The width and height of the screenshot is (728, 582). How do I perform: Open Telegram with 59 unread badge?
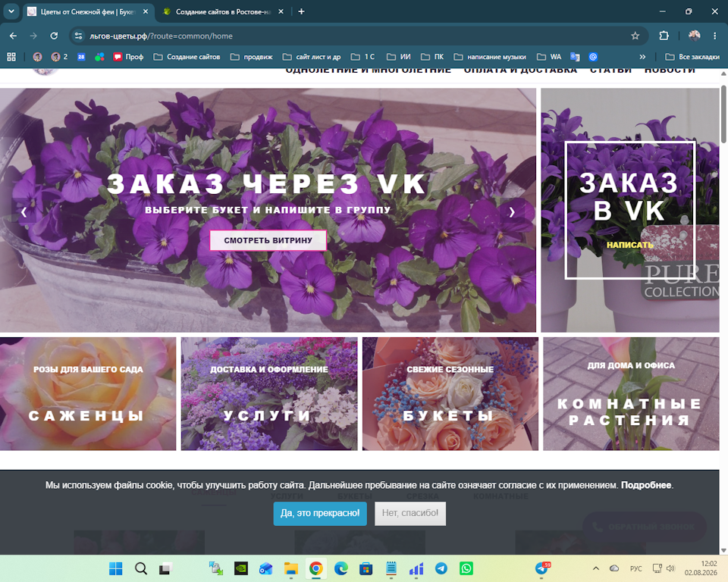tap(541, 568)
